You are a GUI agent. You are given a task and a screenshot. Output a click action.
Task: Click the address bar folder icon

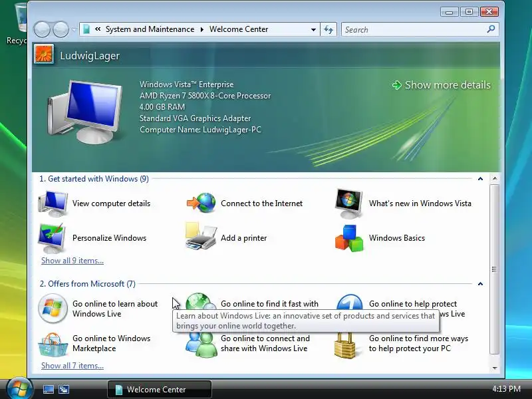point(86,29)
